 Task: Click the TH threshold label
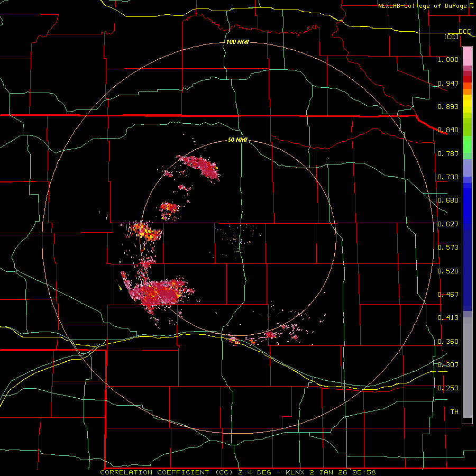point(454,412)
